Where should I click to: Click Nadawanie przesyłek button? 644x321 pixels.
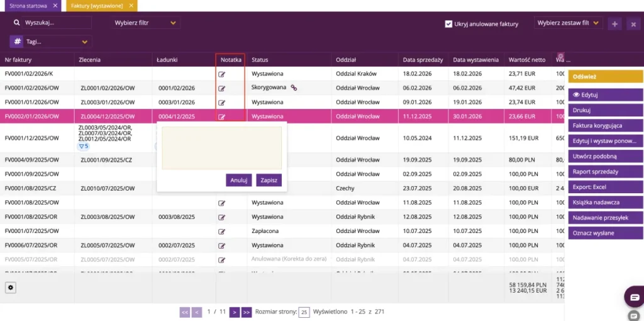(606, 218)
